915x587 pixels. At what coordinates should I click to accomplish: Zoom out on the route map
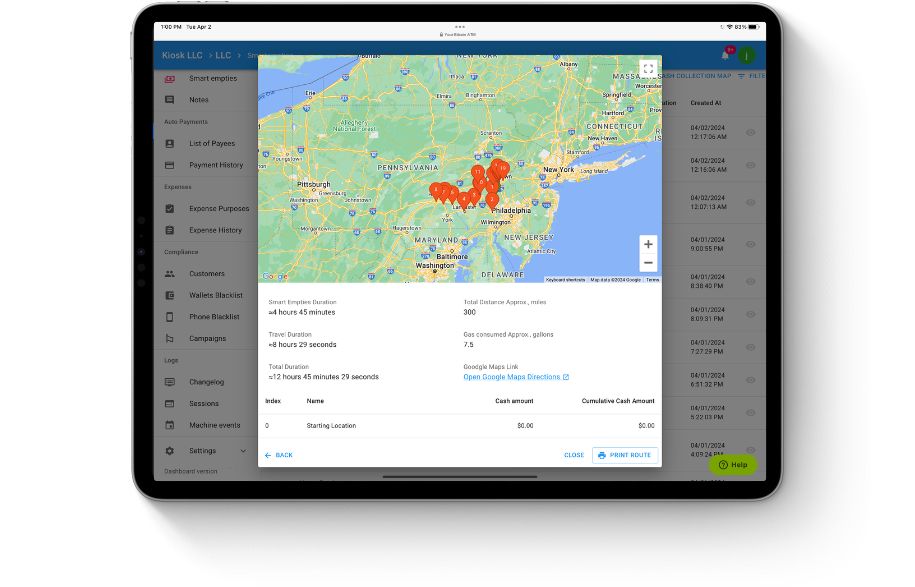pos(648,263)
